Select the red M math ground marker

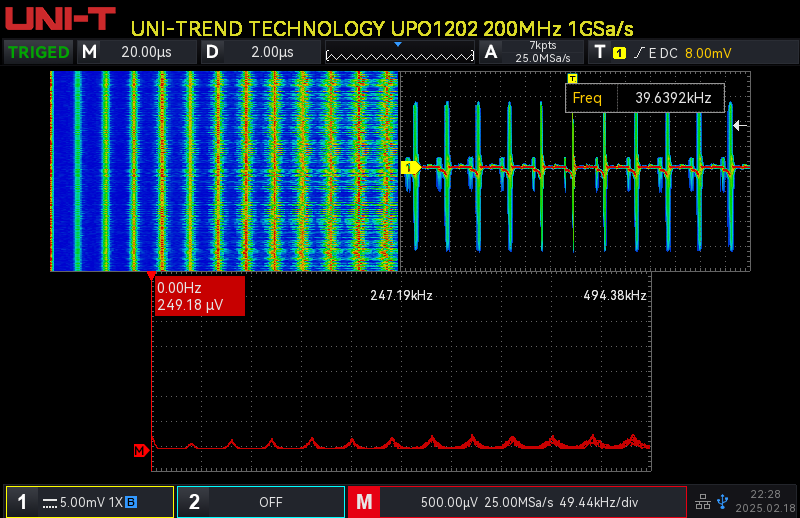pos(141,451)
